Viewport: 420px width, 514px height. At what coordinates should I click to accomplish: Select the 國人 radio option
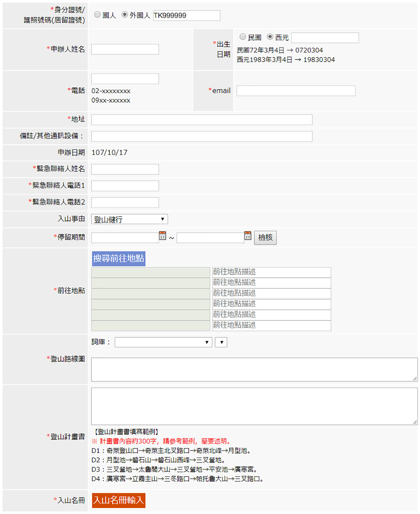97,14
